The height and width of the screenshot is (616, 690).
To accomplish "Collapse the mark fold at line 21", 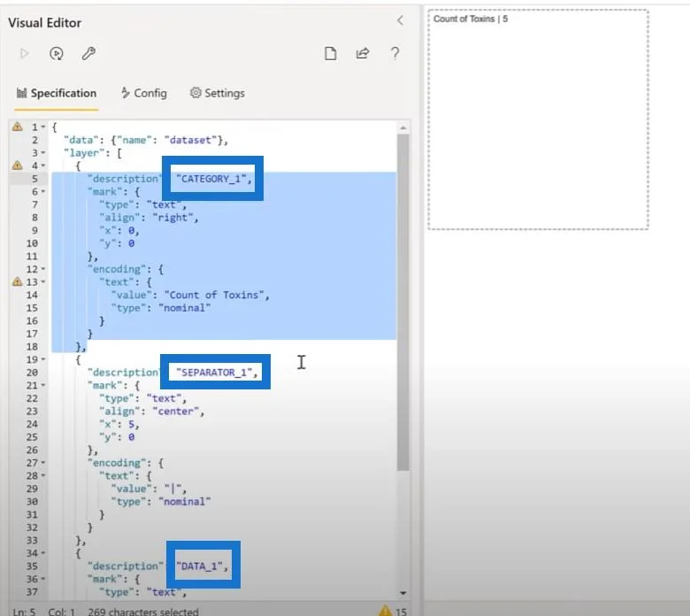I will click(x=43, y=385).
